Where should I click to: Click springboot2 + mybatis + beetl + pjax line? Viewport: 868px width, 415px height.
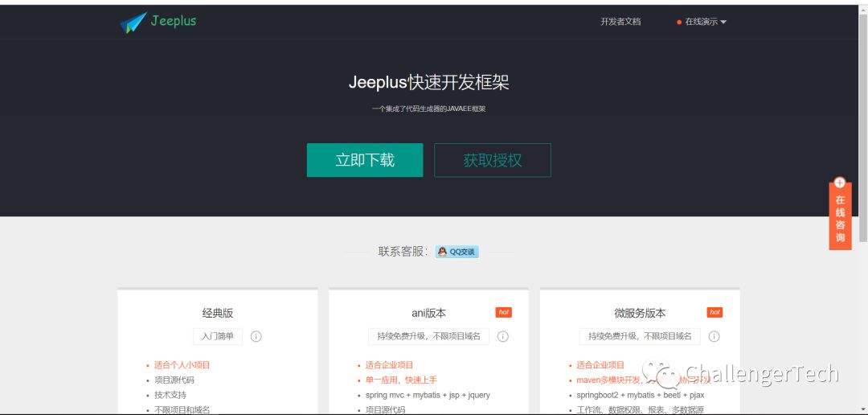coord(641,395)
